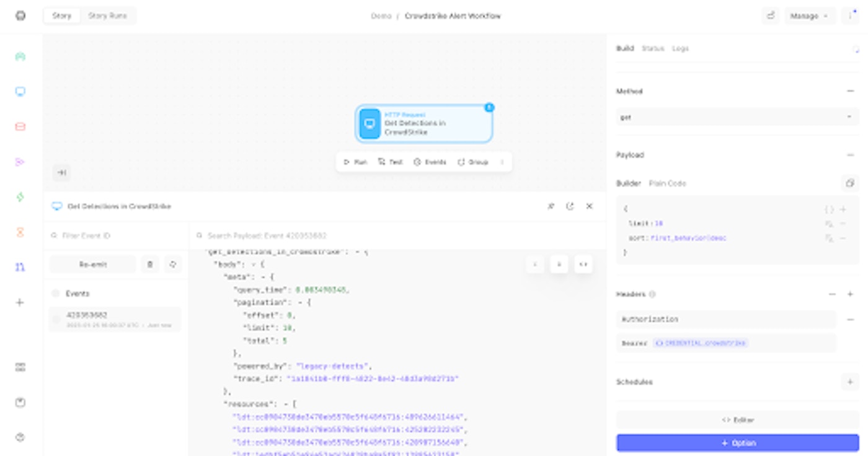Click the plus icon in left sidebar
This screenshot has width=868, height=456.
click(x=20, y=302)
